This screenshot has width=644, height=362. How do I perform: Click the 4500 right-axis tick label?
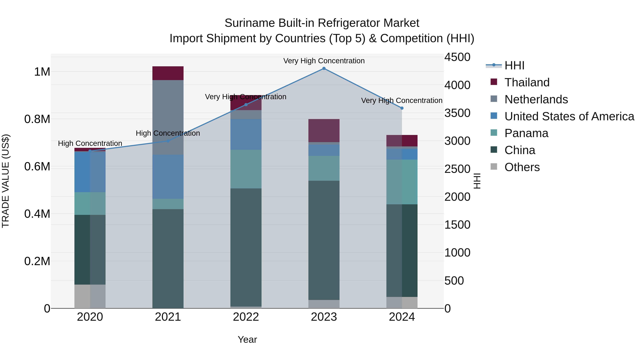coord(457,57)
